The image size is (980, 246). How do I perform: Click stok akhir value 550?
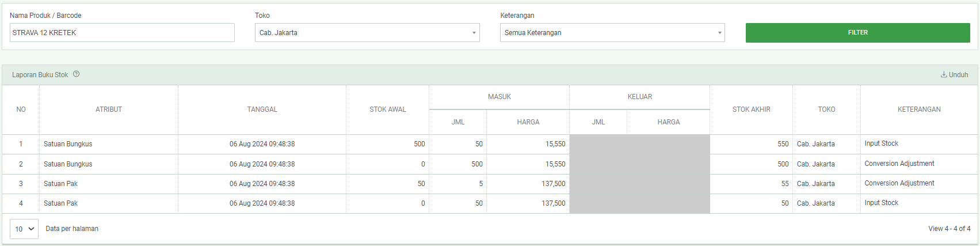coord(783,144)
